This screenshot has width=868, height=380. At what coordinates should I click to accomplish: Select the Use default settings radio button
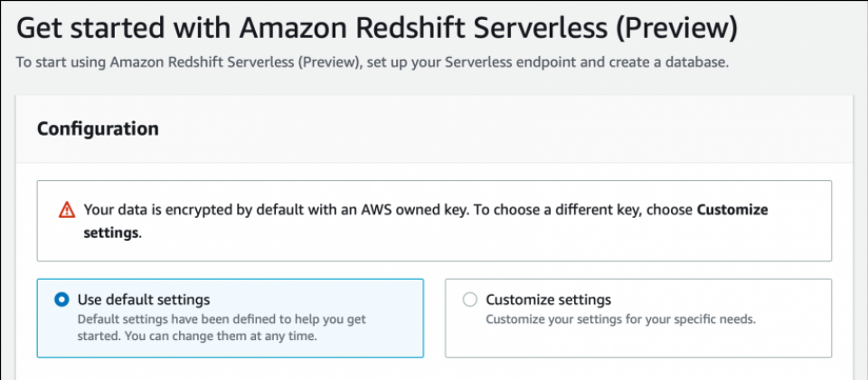[x=61, y=300]
